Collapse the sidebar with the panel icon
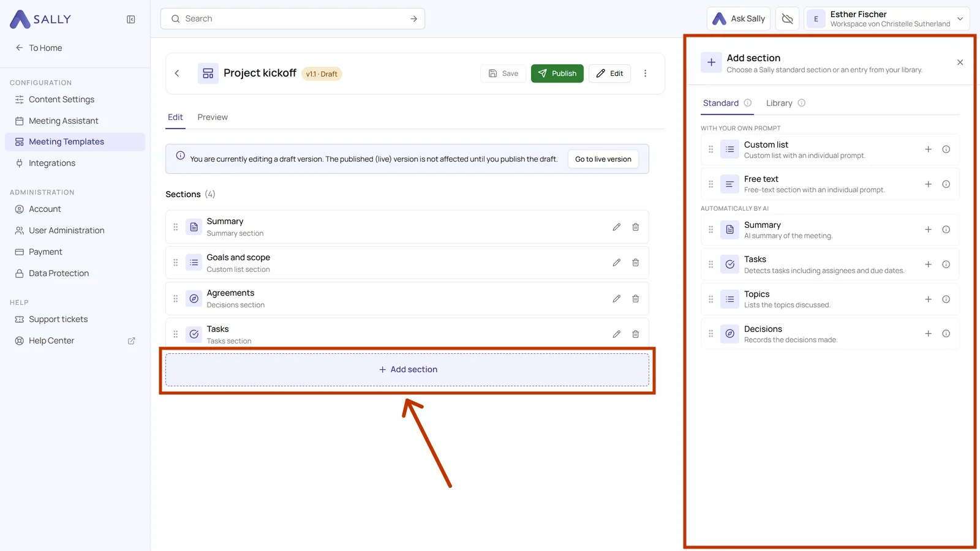 point(131,20)
